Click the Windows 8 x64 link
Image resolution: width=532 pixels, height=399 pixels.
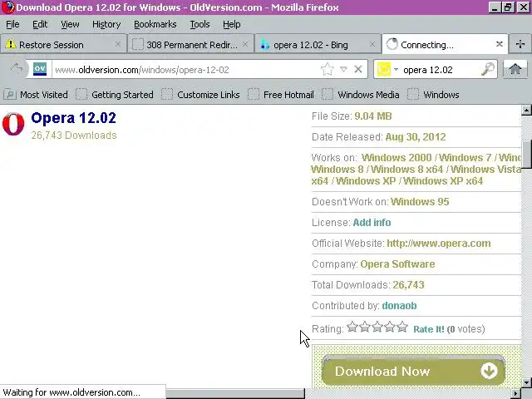(406, 170)
